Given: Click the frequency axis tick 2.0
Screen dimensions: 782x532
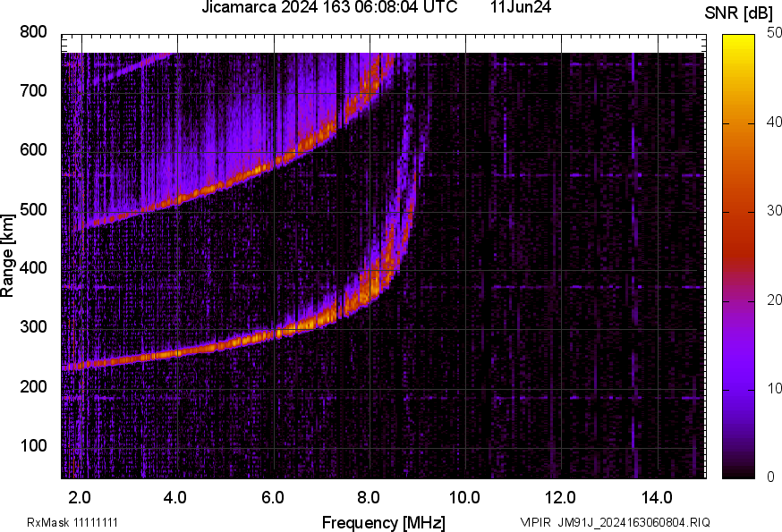Looking at the screenshot, I should pyautogui.click(x=80, y=497).
